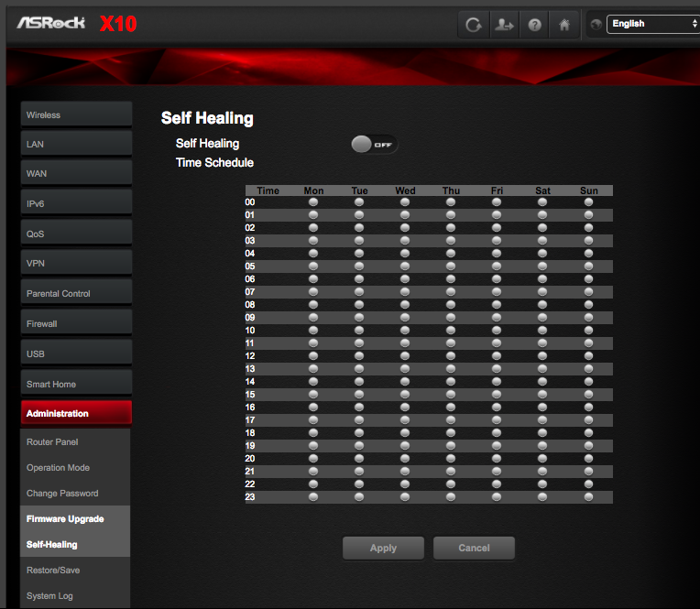Select Tue at hour 20 radio
Image resolution: width=700 pixels, height=609 pixels.
click(x=359, y=458)
